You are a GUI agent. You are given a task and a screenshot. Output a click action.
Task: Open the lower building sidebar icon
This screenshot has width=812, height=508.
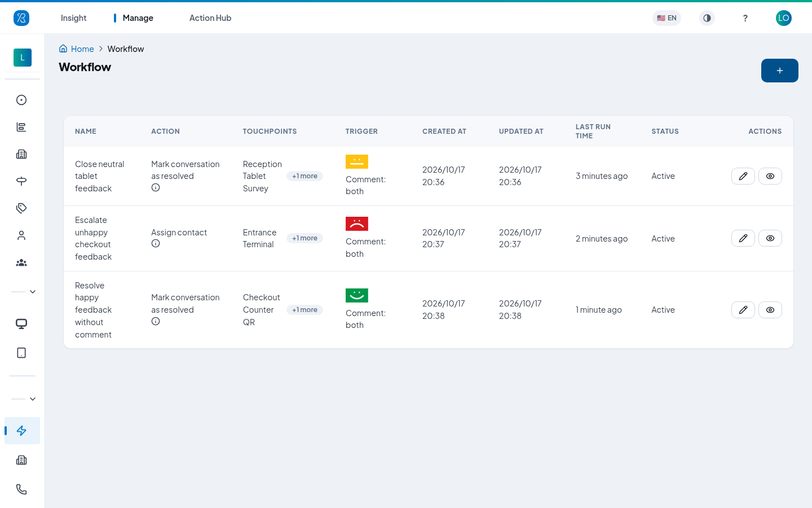[21, 460]
